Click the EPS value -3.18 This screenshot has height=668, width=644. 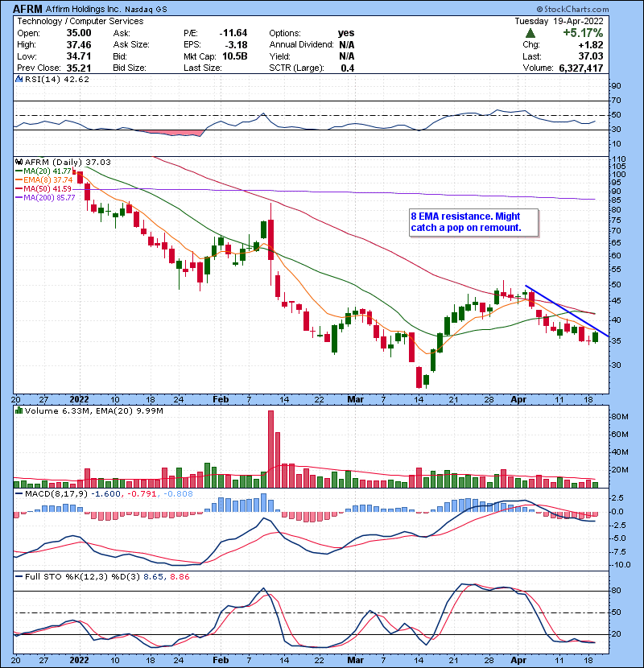[x=236, y=45]
